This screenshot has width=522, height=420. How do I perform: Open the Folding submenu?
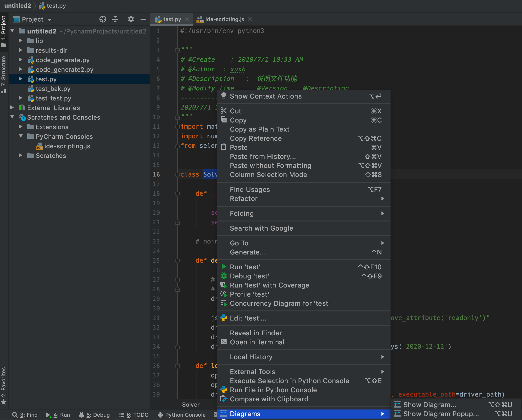[x=304, y=214]
